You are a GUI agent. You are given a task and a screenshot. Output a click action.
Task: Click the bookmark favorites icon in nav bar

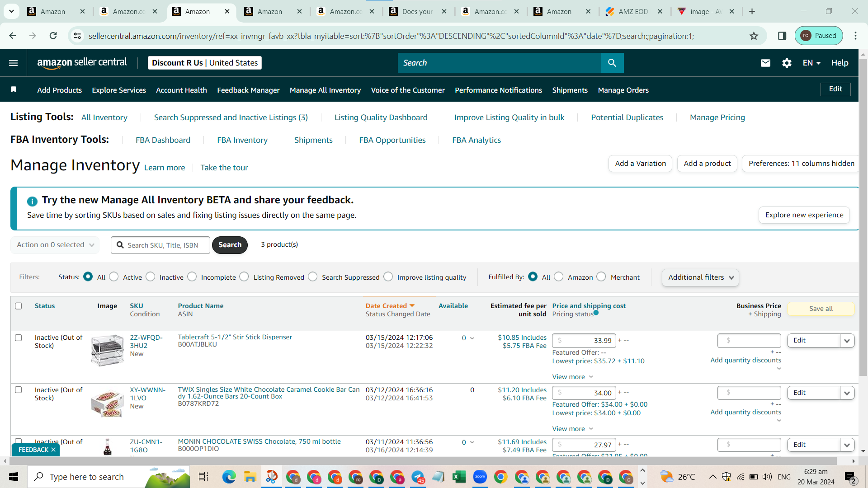(14, 89)
